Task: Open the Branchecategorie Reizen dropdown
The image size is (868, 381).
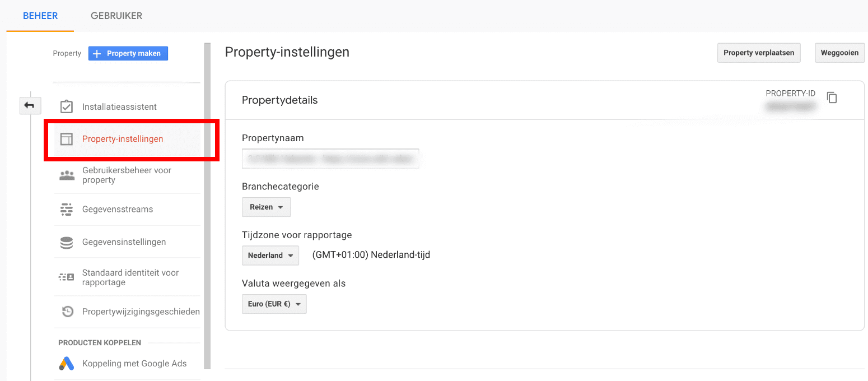Action: pyautogui.click(x=267, y=207)
